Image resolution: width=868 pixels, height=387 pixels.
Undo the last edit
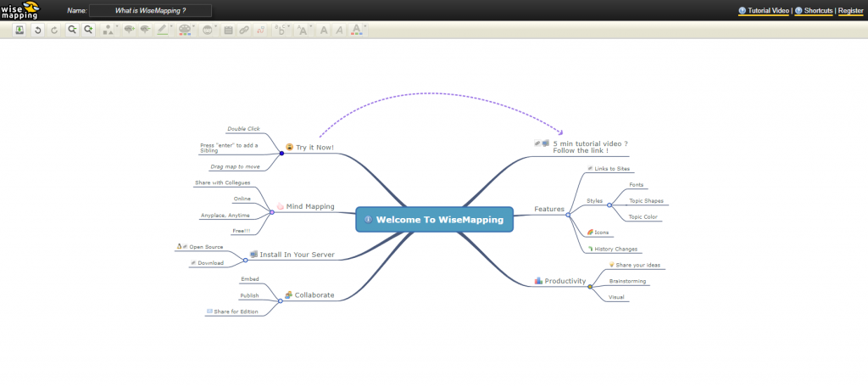pos(38,30)
